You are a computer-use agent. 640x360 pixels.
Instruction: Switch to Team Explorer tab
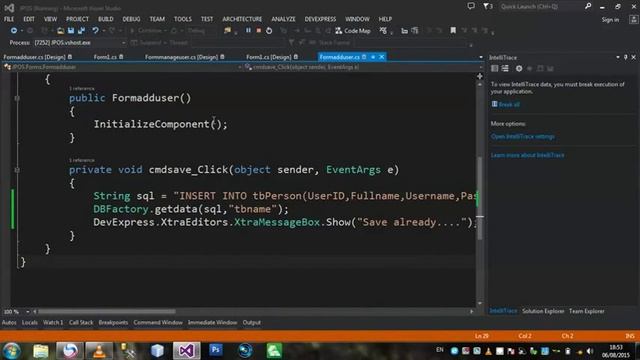click(x=587, y=311)
